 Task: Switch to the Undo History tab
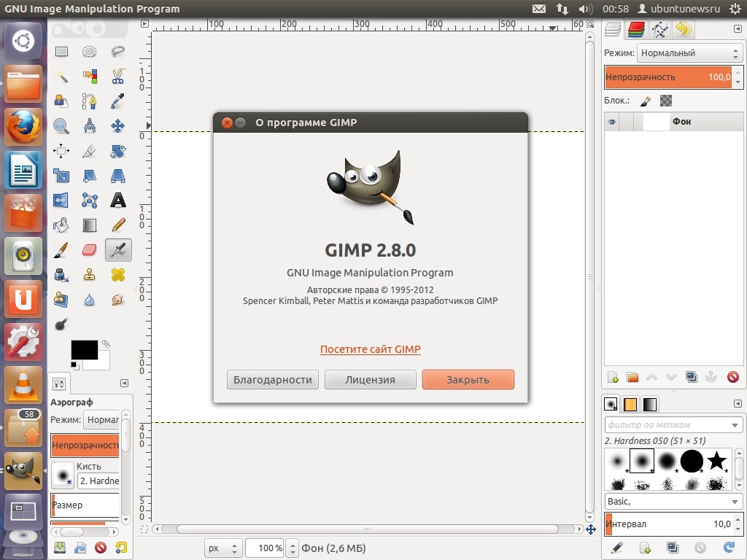[x=683, y=29]
